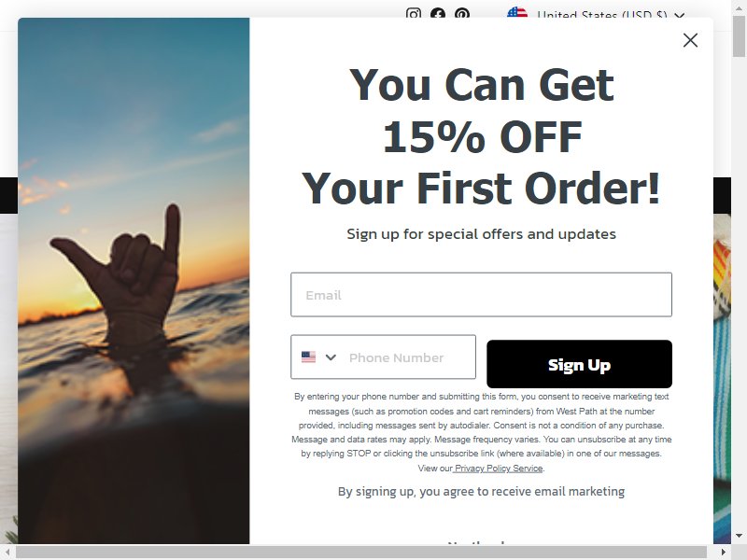747x560 pixels.
Task: Click the chevron beside United States (USD $)
Action: tap(680, 15)
